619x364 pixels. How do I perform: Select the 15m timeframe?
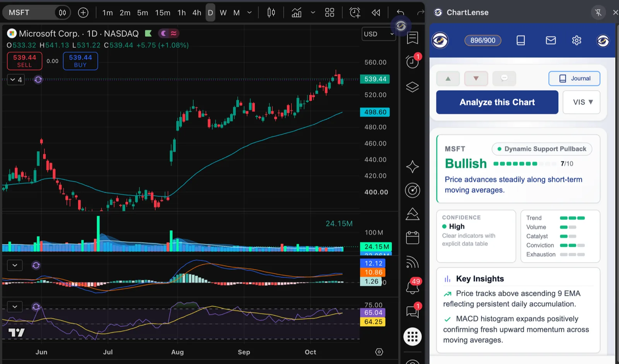tap(162, 13)
